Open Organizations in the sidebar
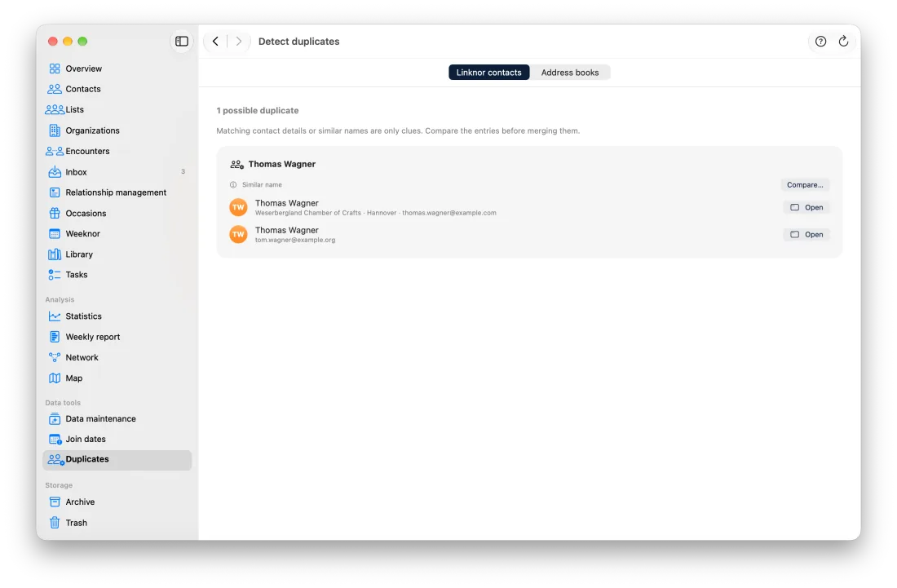The image size is (897, 588). [117, 130]
